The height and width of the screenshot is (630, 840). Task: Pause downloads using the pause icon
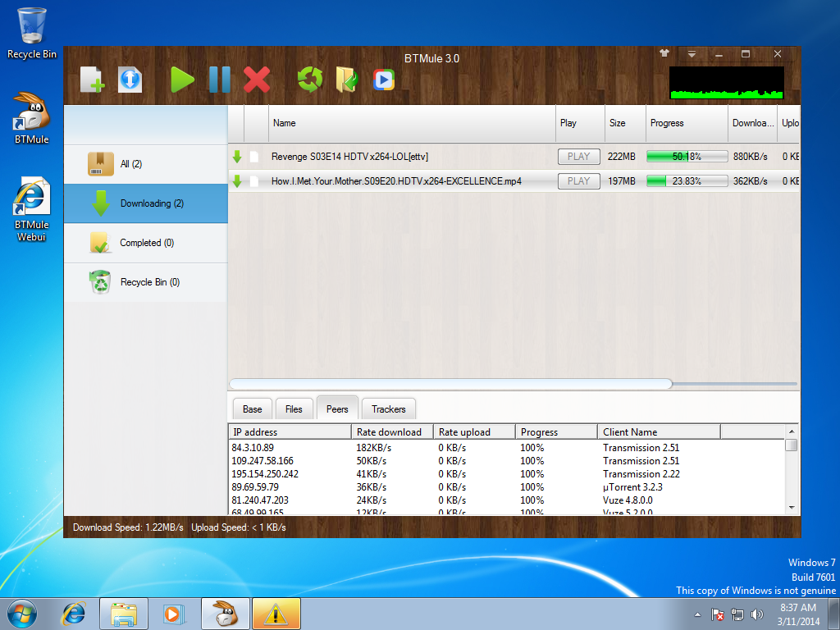(220, 80)
